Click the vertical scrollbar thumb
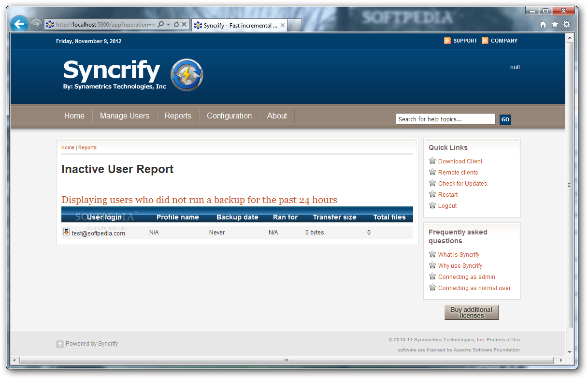Image resolution: width=588 pixels, height=379 pixels. [569, 185]
